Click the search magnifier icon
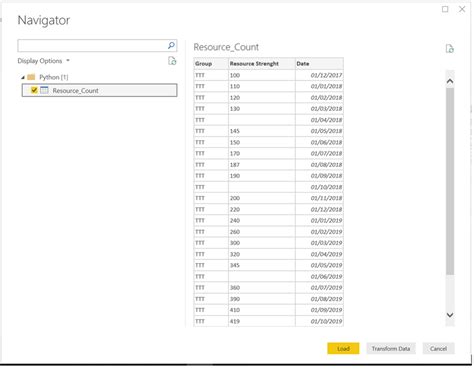Viewport: 474px width, 375px height. click(x=171, y=45)
